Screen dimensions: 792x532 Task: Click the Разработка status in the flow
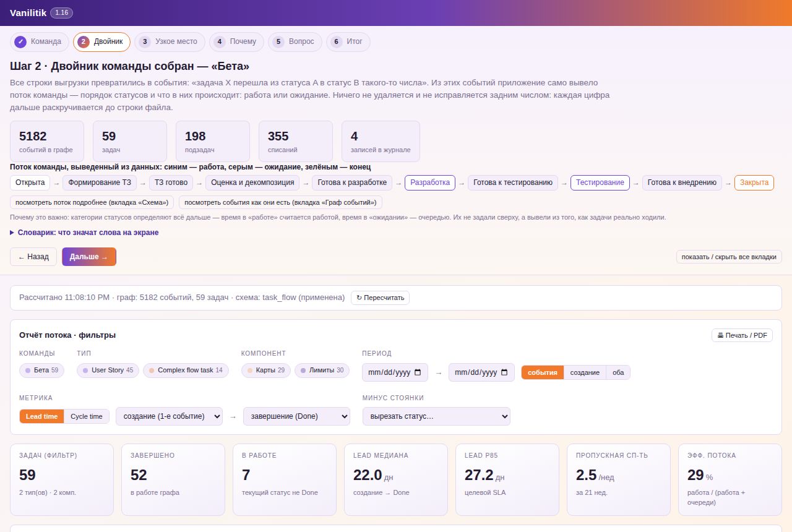point(430,182)
